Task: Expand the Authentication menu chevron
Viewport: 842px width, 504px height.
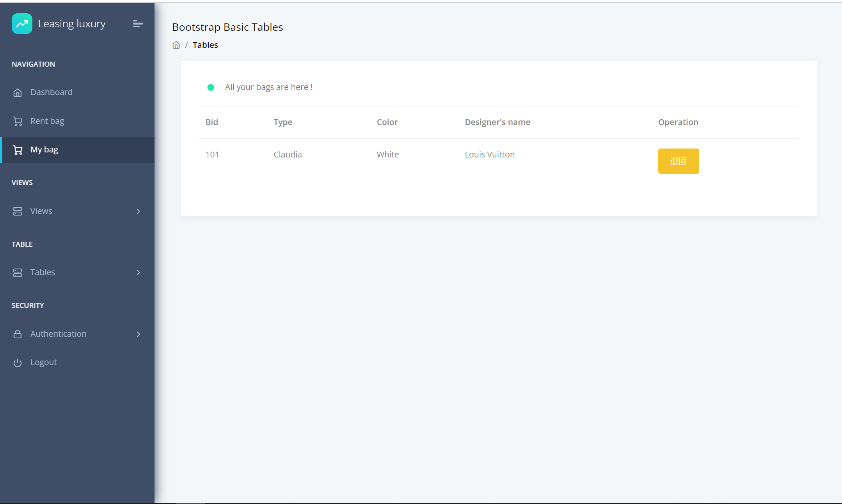Action: [139, 334]
